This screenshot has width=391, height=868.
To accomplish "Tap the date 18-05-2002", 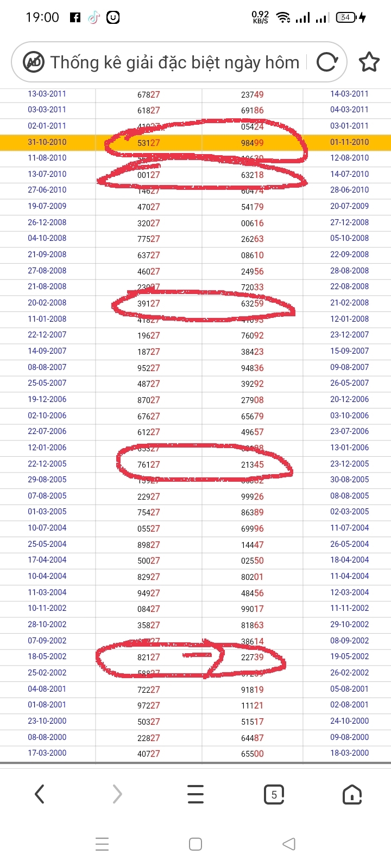I will [x=47, y=656].
